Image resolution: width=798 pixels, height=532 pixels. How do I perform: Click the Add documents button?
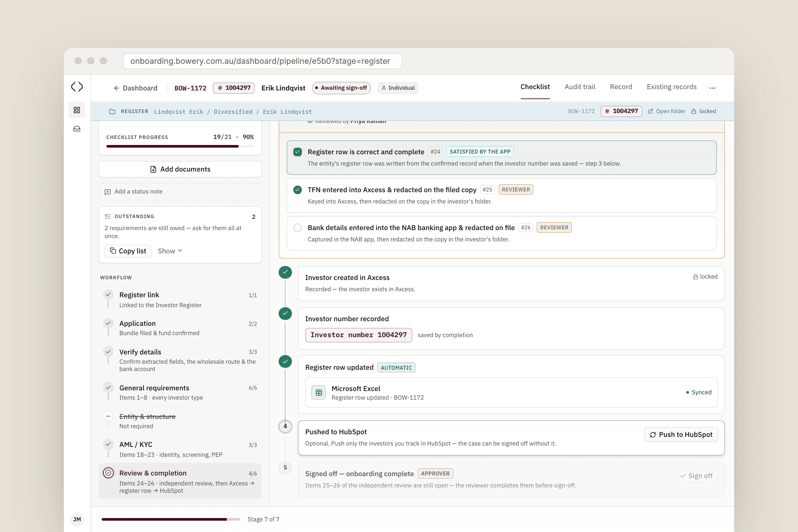(180, 169)
